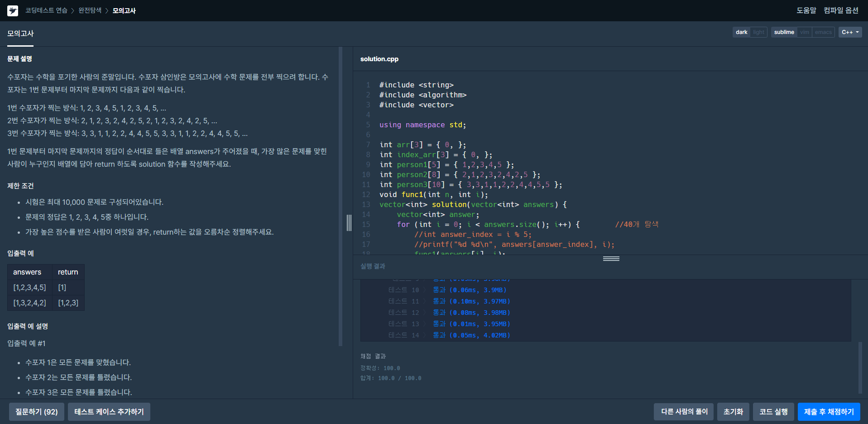Switch editor theme to dark
The width and height of the screenshot is (868, 424).
tap(741, 32)
